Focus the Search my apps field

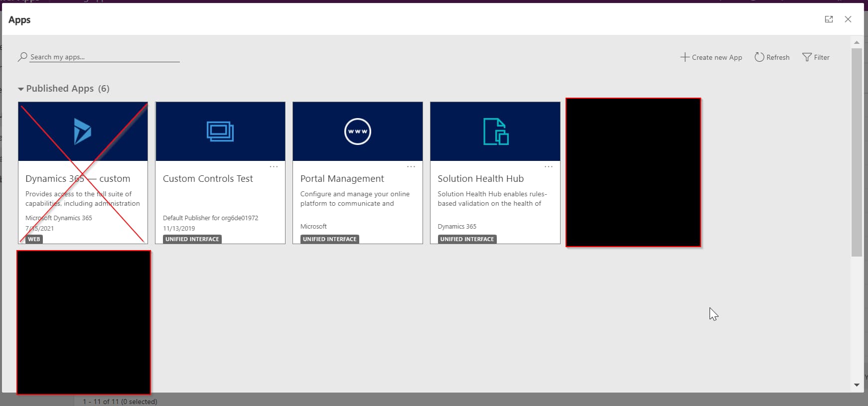pyautogui.click(x=105, y=57)
